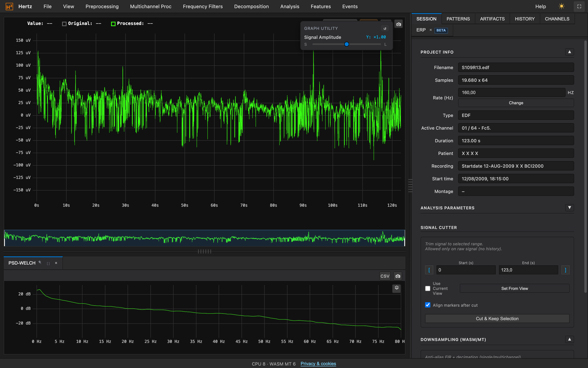Click Set From View button
This screenshot has height=368, width=588.
514,289
